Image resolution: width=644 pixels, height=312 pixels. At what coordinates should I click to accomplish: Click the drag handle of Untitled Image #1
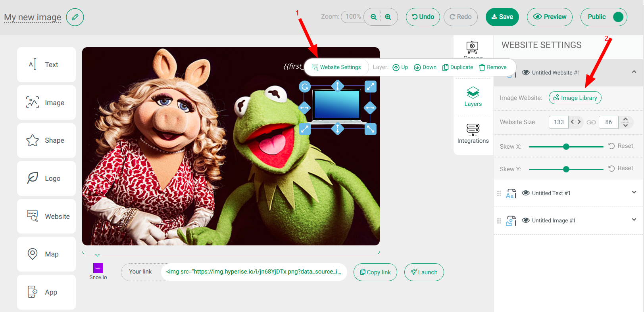499,221
